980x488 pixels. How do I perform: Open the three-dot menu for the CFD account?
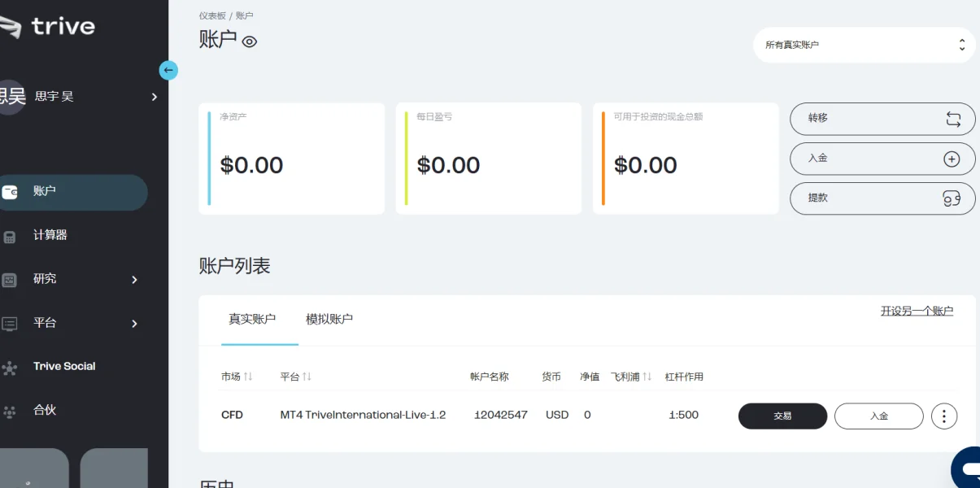pos(944,416)
